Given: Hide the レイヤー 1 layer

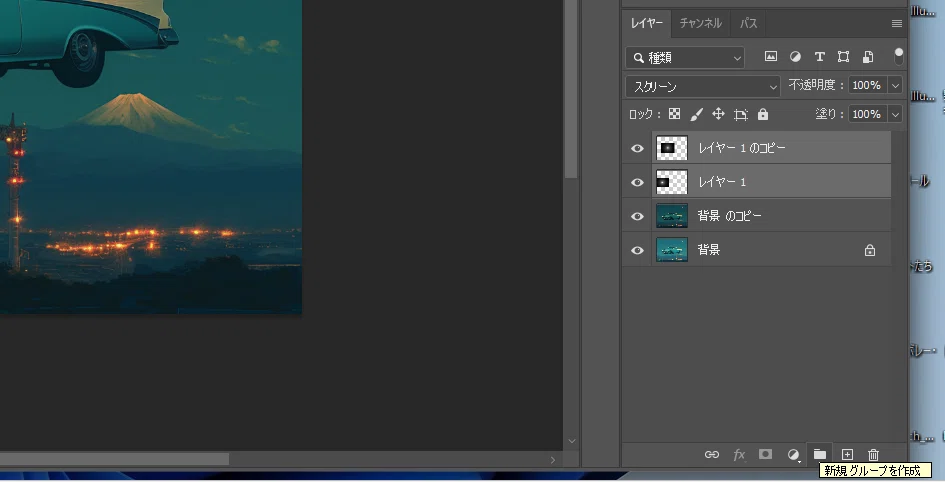Looking at the screenshot, I should [637, 182].
